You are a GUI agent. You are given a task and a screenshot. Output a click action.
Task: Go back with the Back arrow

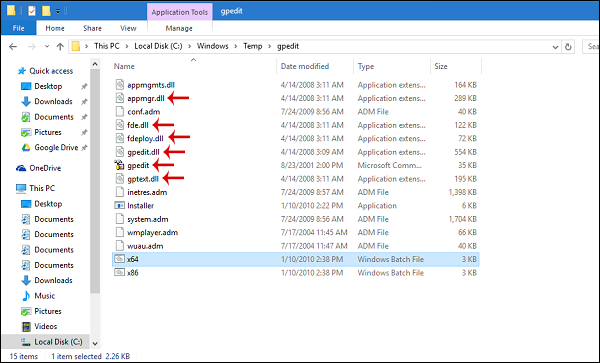[x=13, y=46]
